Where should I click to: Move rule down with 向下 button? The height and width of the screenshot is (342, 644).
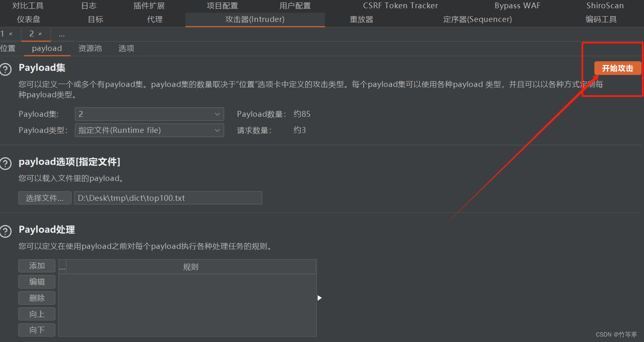(x=37, y=330)
